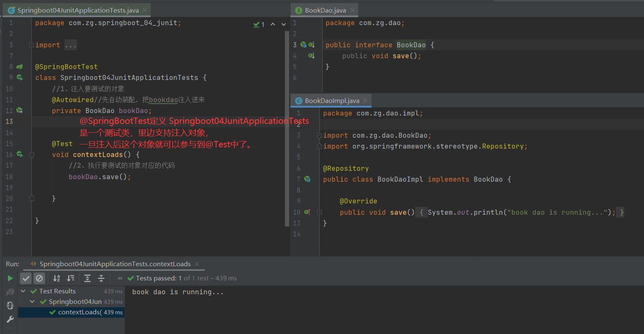This screenshot has width=644, height=334.
Task: Click the @Repository annotation
Action: pos(346,169)
